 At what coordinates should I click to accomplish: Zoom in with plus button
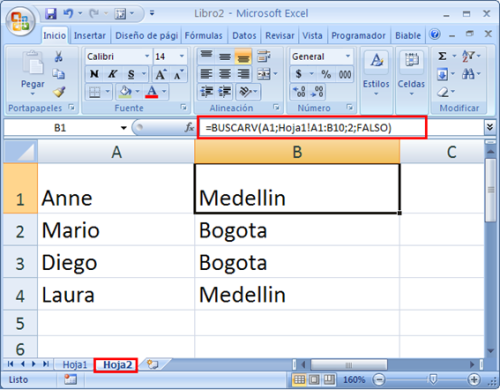click(474, 379)
